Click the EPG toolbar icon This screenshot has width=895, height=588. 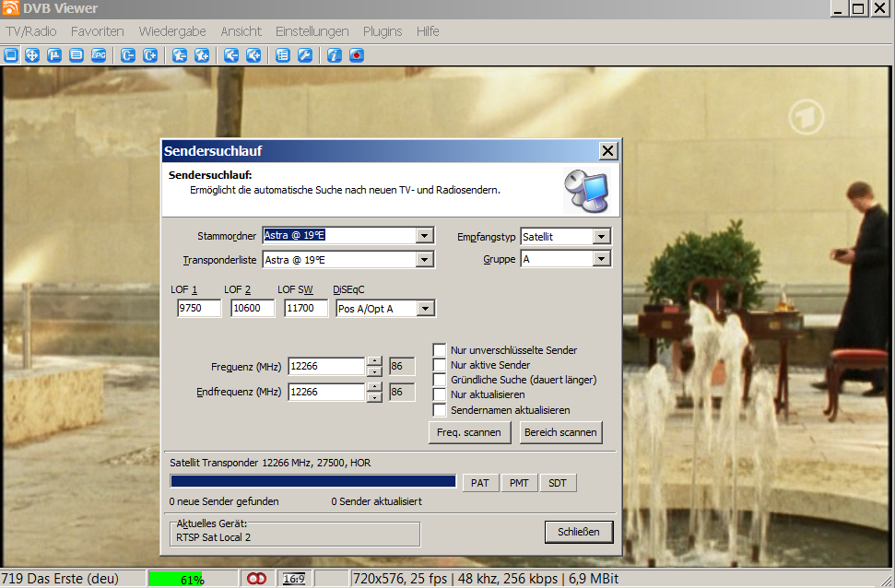99,55
